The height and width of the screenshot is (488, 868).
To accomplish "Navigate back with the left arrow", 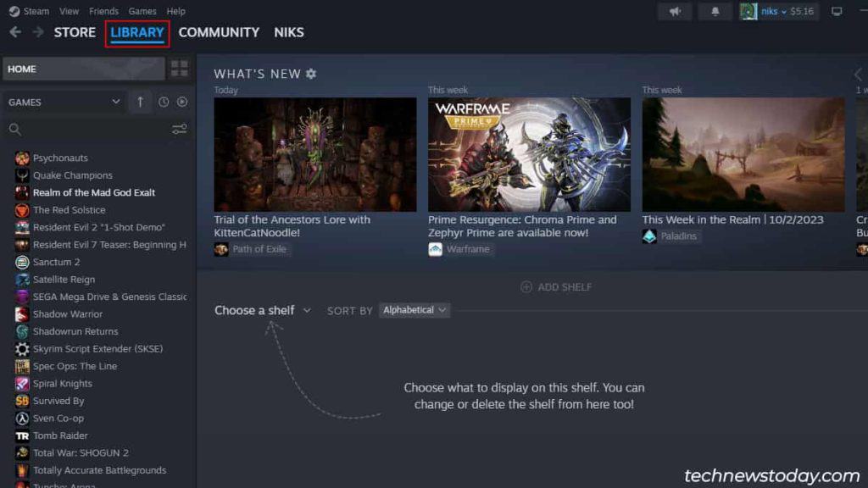I will coord(15,32).
